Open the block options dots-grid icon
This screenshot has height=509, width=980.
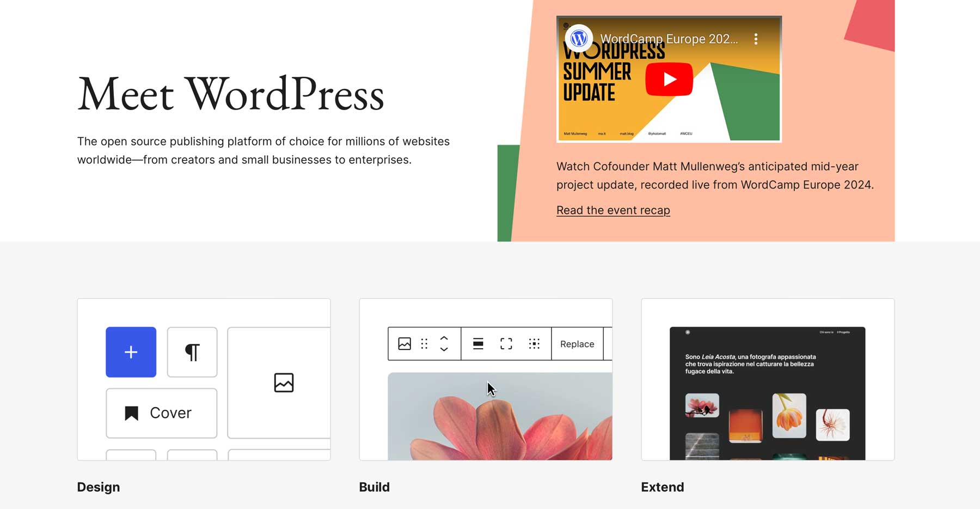[534, 343]
